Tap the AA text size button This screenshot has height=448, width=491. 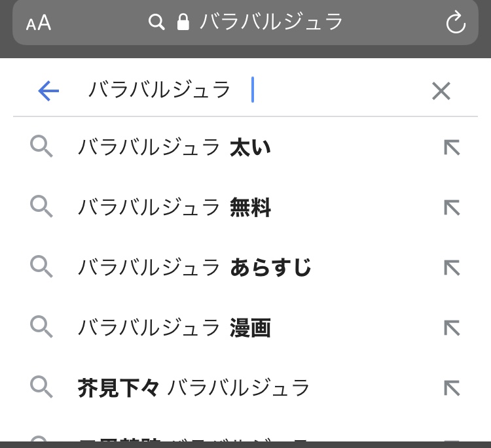click(39, 23)
